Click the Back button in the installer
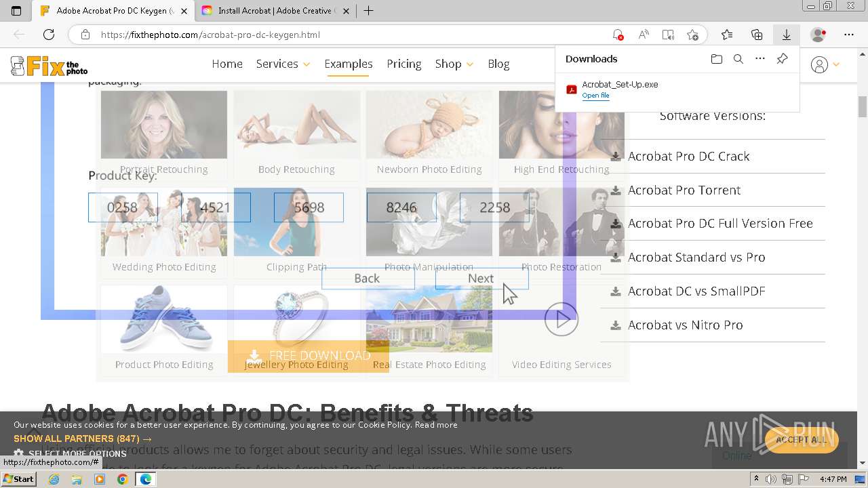The width and height of the screenshot is (868, 488). pyautogui.click(x=368, y=278)
